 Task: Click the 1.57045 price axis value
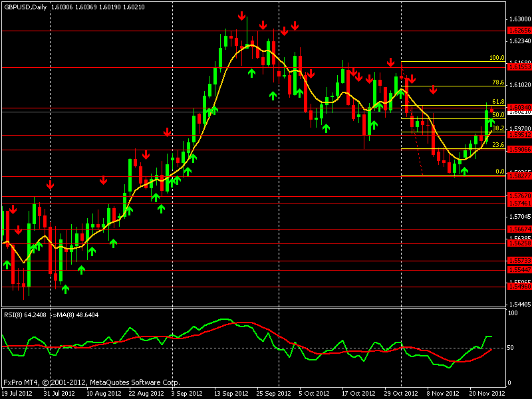point(520,217)
